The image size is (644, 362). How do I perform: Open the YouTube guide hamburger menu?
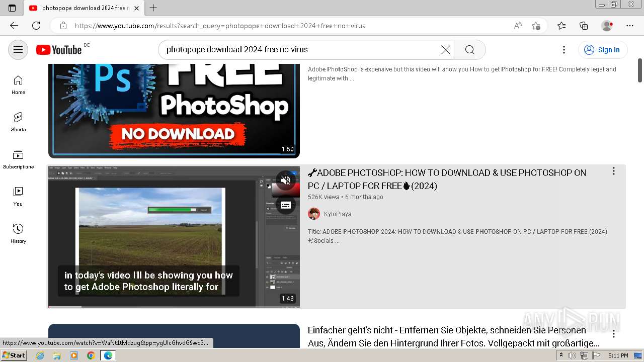(x=18, y=49)
